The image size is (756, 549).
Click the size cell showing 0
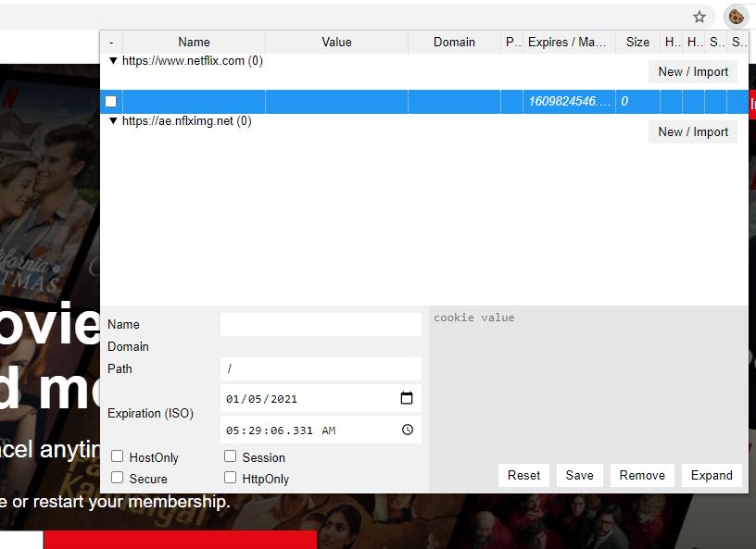[x=637, y=101]
